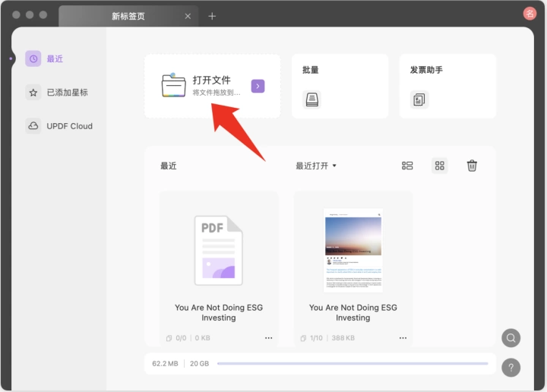This screenshot has width=547, height=392.
Task: Open the 发票助手 invoice helper icon
Action: (419, 100)
